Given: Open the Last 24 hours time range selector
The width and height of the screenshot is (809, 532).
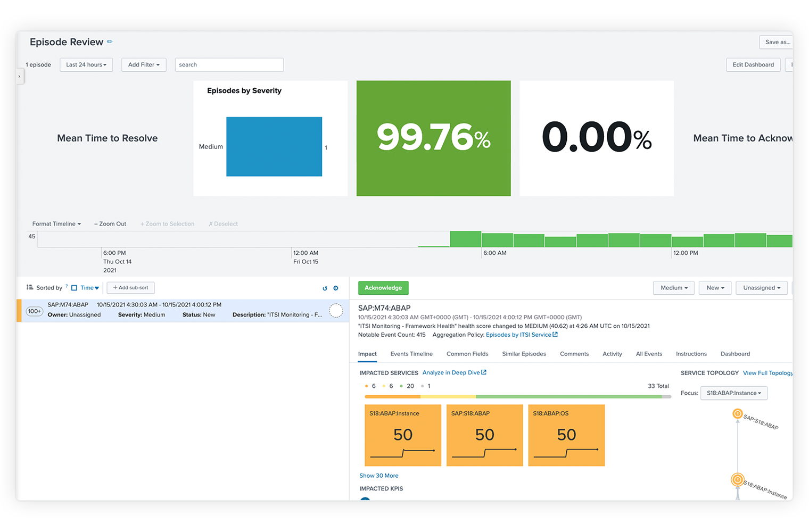Looking at the screenshot, I should click(86, 64).
